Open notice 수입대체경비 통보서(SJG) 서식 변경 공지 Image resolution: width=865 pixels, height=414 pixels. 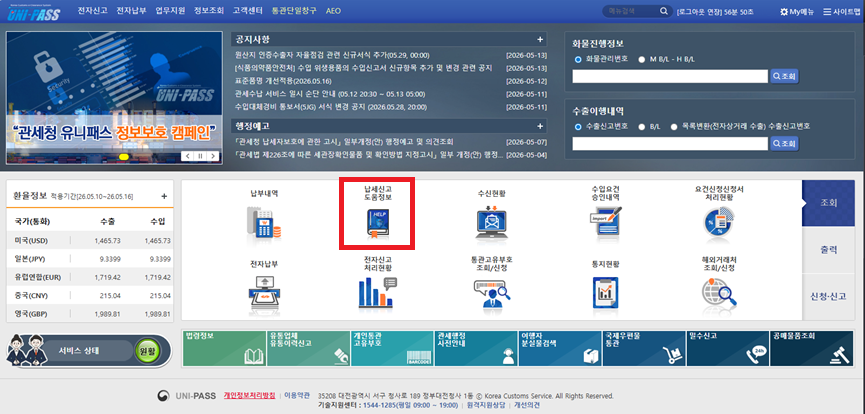(x=330, y=107)
